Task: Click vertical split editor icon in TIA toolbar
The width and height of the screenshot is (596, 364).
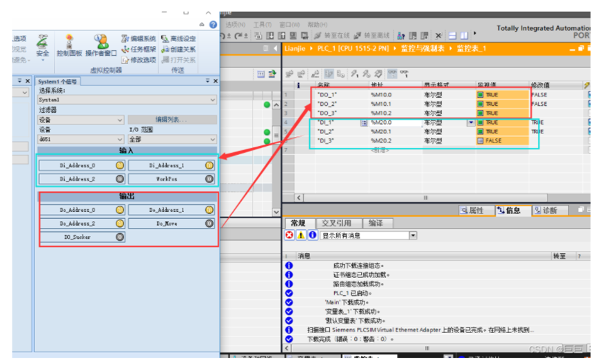Action: pos(464,36)
